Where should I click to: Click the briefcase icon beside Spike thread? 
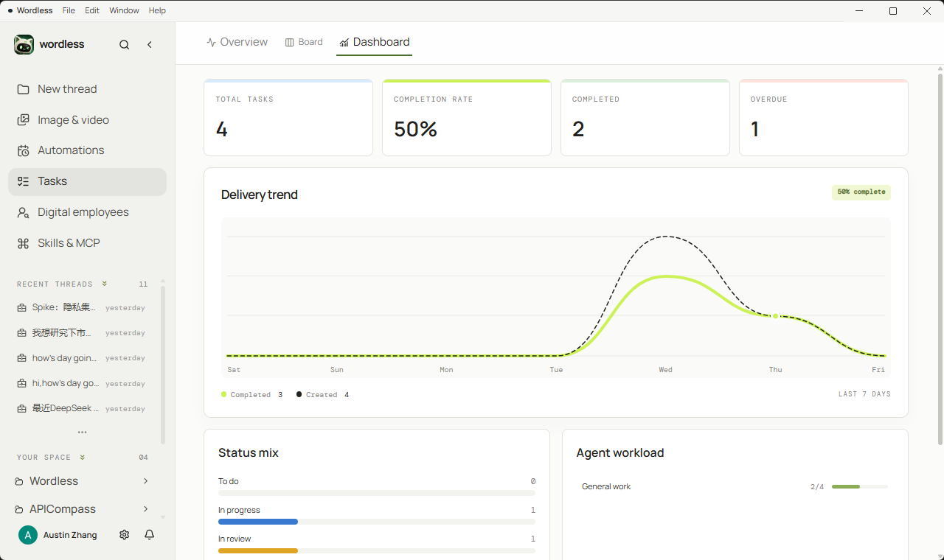pos(22,308)
